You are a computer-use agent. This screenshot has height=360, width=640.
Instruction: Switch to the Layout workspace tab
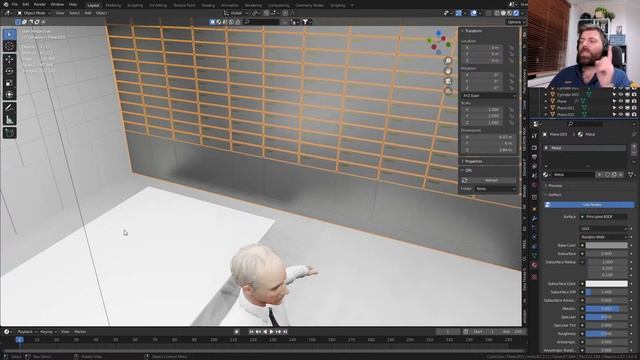pyautogui.click(x=93, y=5)
